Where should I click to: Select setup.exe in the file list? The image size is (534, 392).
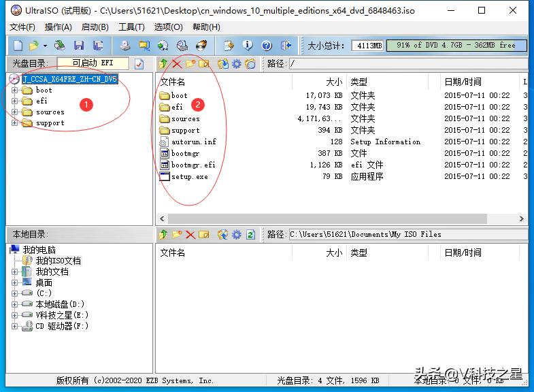point(189,176)
